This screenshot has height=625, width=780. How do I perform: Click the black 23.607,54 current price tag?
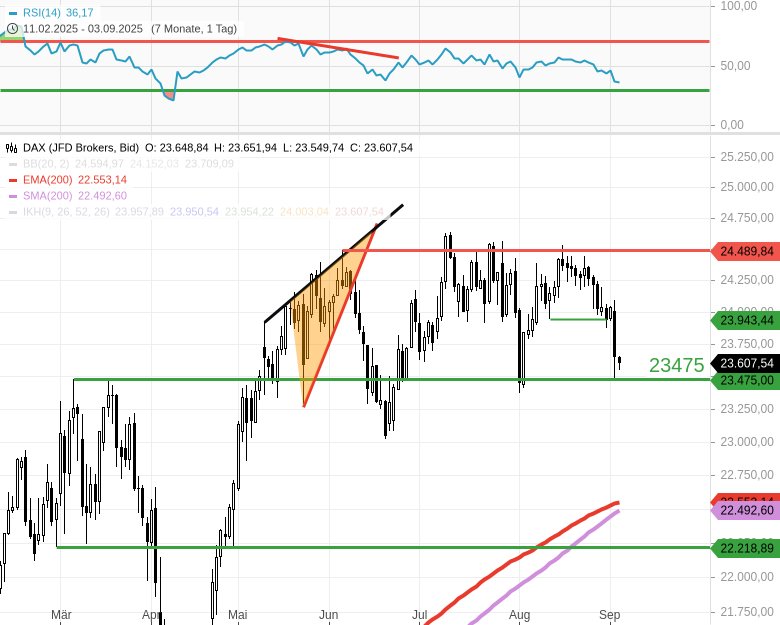click(745, 363)
